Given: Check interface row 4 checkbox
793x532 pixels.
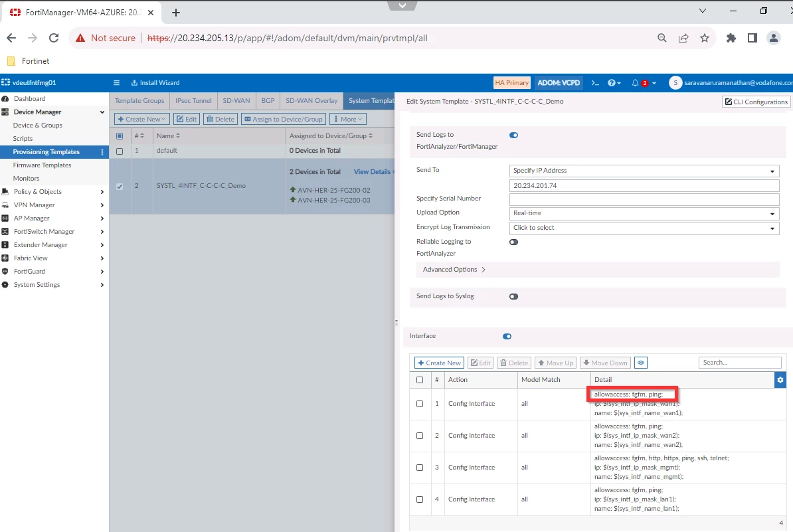Looking at the screenshot, I should (420, 499).
